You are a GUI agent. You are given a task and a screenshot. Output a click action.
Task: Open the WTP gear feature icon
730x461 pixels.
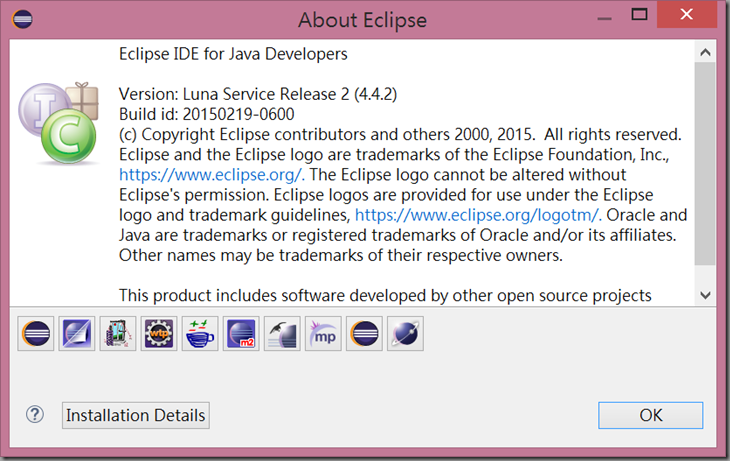point(159,333)
